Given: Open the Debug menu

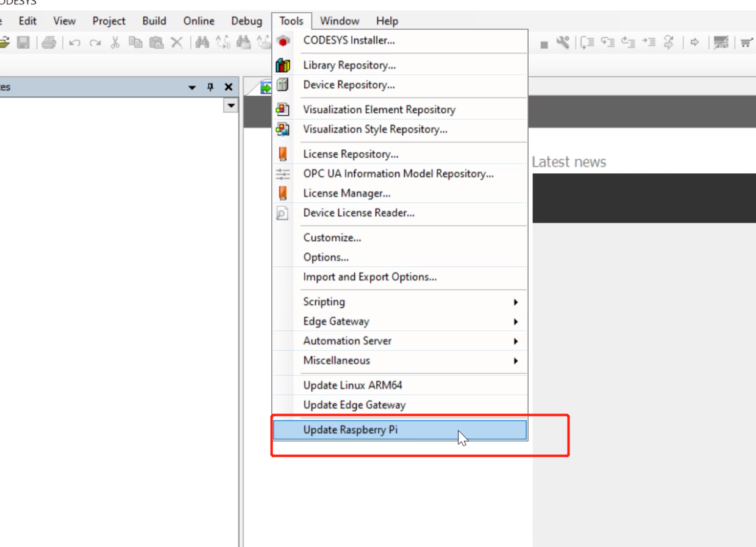Looking at the screenshot, I should coord(246,21).
